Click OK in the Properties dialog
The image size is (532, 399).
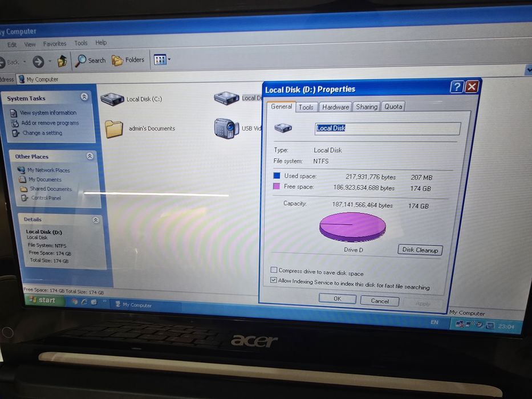click(x=337, y=299)
